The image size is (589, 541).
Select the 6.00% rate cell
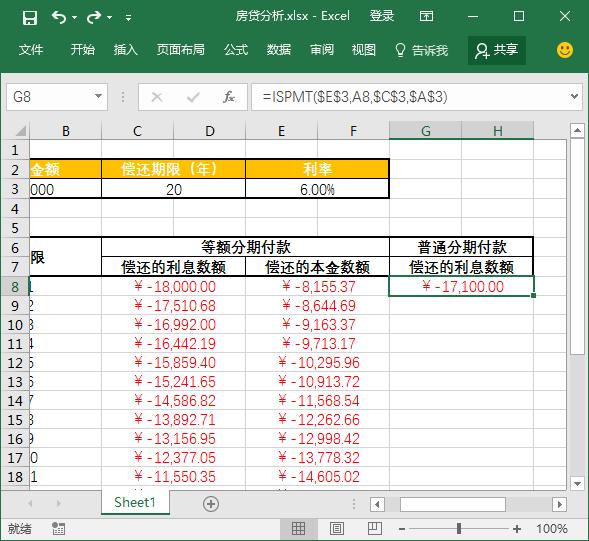click(x=317, y=189)
